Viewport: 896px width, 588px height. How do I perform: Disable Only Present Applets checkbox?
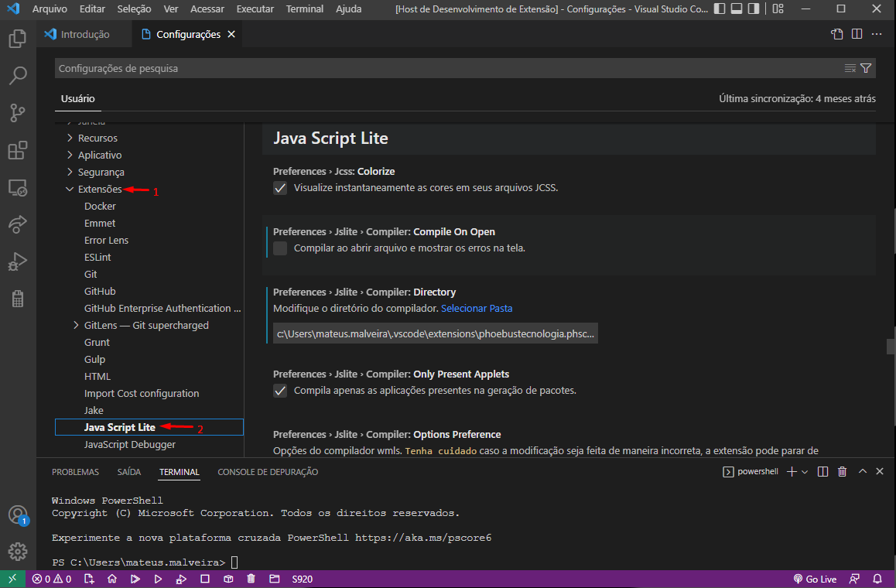279,390
